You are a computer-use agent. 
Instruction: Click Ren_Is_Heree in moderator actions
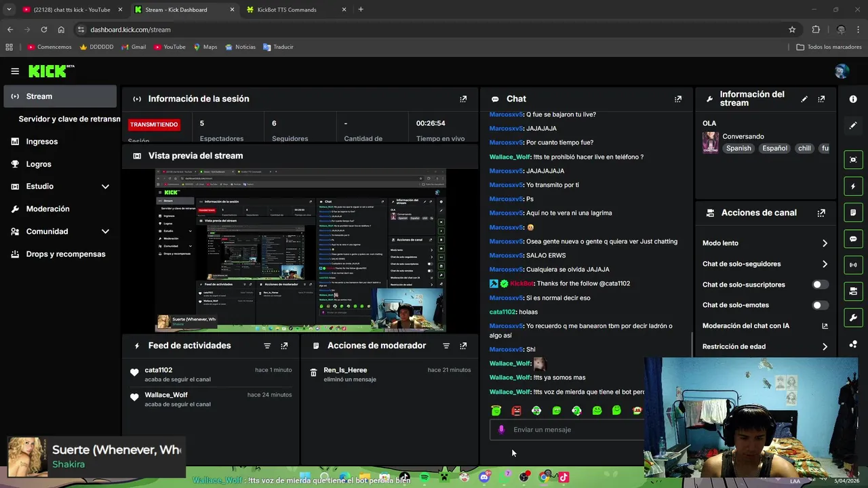345,370
